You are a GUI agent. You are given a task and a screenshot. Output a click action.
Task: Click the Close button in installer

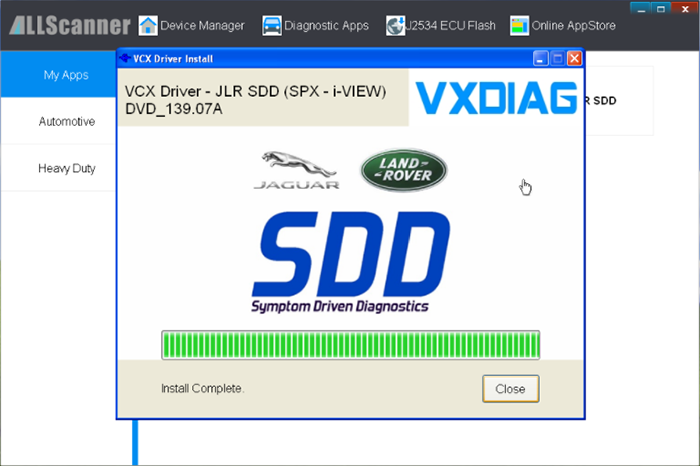511,389
